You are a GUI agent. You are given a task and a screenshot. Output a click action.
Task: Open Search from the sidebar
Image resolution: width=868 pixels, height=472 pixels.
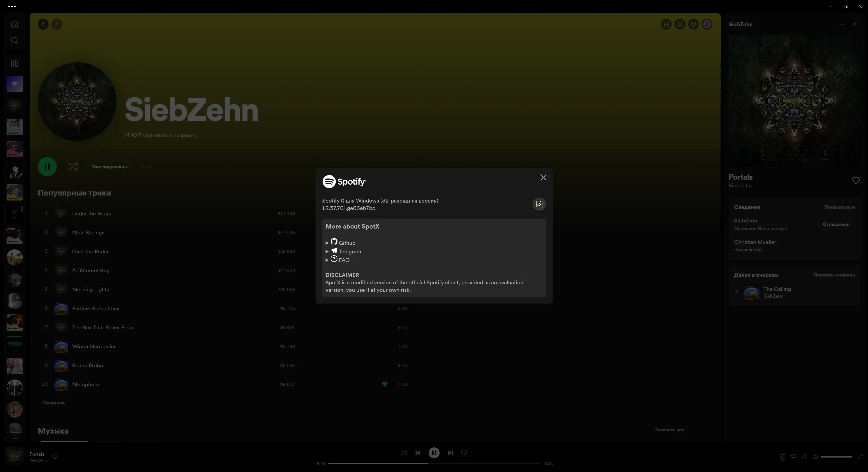pyautogui.click(x=14, y=40)
